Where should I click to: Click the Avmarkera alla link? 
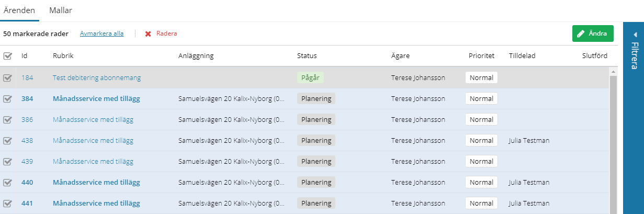pyautogui.click(x=101, y=33)
